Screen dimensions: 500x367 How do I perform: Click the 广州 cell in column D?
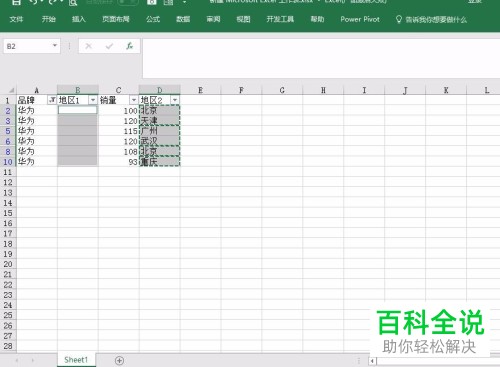coord(160,131)
